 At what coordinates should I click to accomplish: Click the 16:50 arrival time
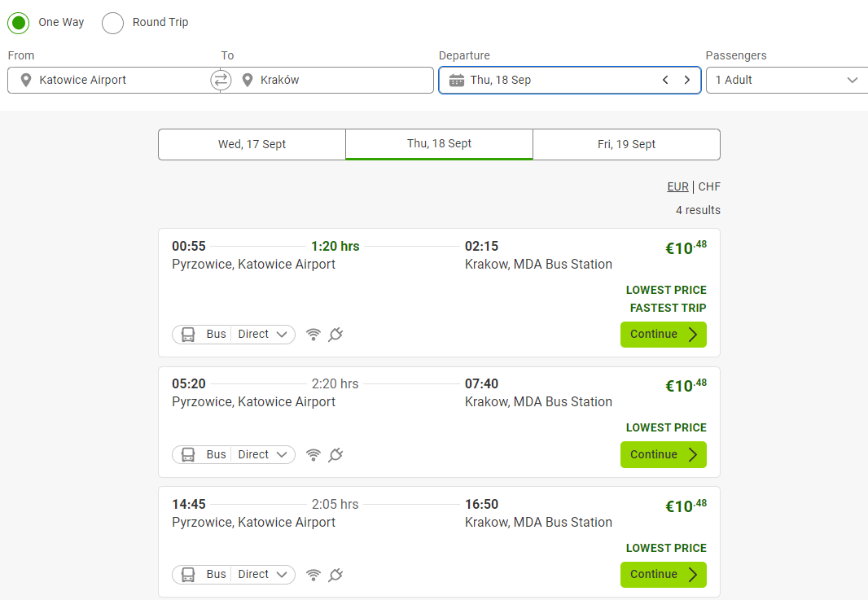pyautogui.click(x=482, y=505)
